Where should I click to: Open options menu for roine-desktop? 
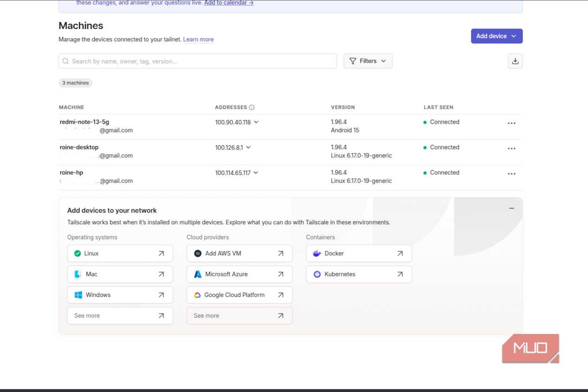511,149
